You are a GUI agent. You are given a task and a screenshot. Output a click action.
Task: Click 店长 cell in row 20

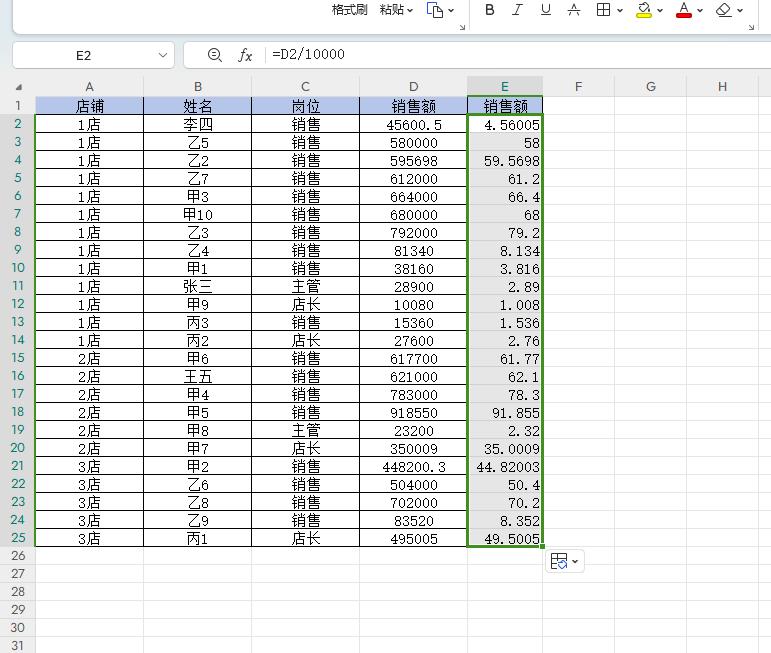[305, 448]
